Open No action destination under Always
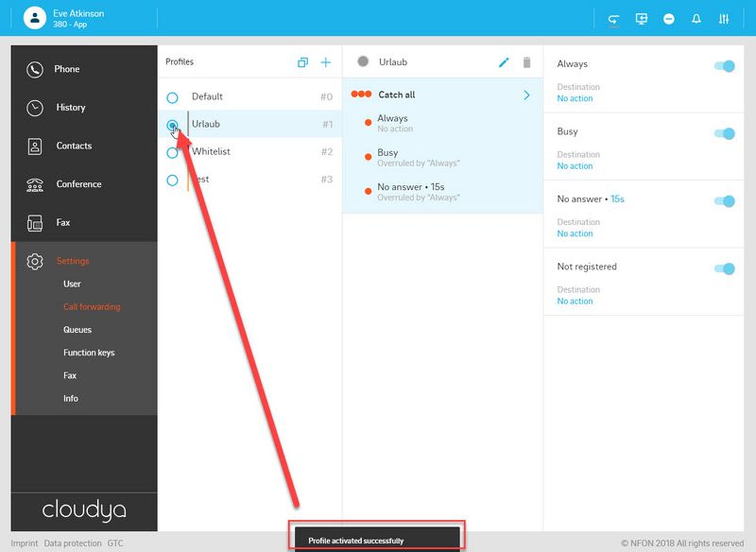Screen dimensions: 756x552 pyautogui.click(x=575, y=98)
